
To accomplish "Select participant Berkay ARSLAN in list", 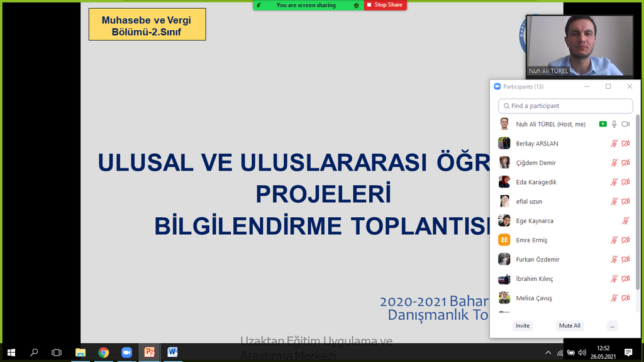I will pos(563,143).
